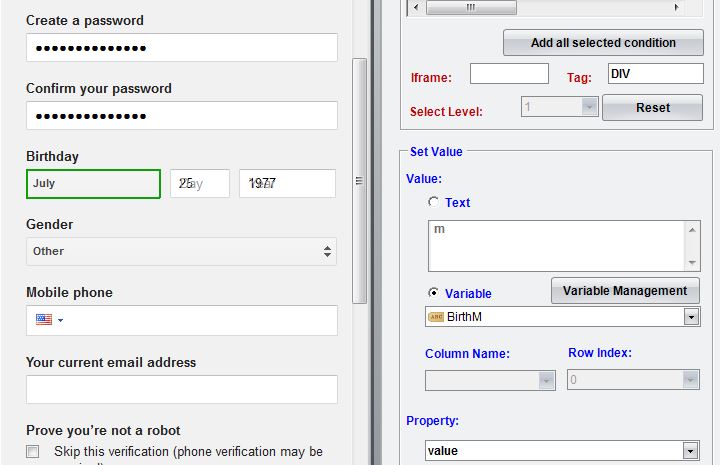
Task: Select the Variable radio button
Action: point(433,293)
